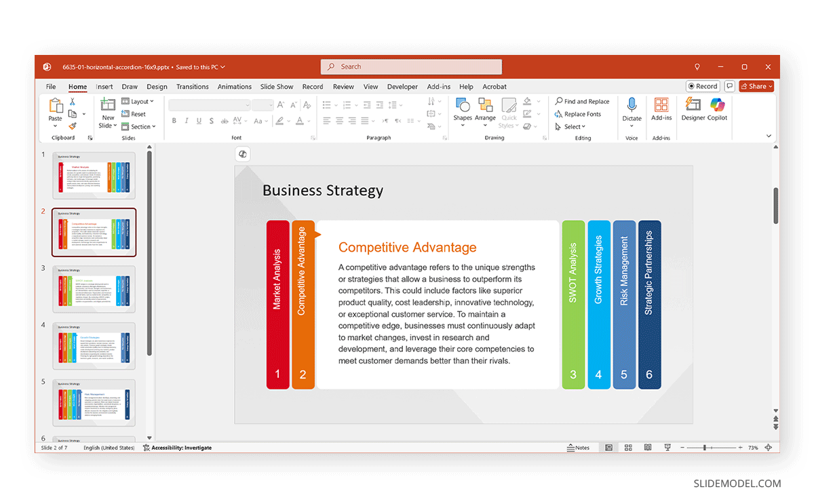Image resolution: width=814 pixels, height=504 pixels.
Task: Switch to Slide Sorter view
Action: click(629, 448)
